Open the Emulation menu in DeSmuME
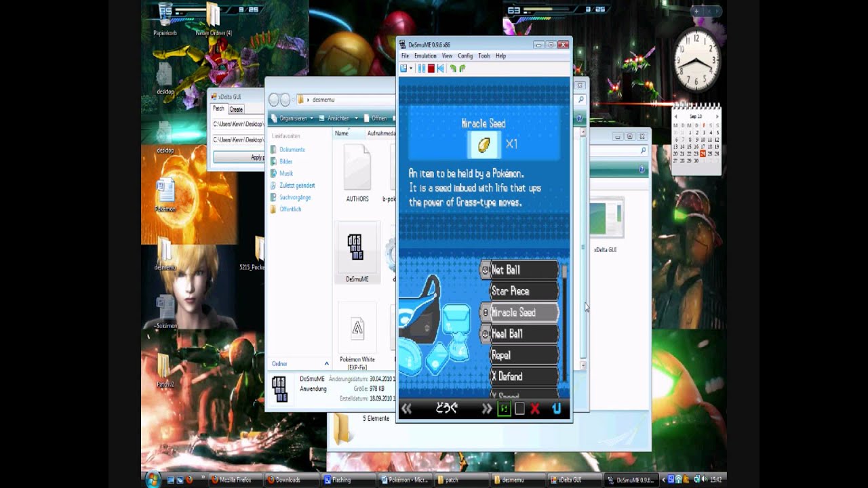Image resolution: width=868 pixels, height=488 pixels. (425, 56)
